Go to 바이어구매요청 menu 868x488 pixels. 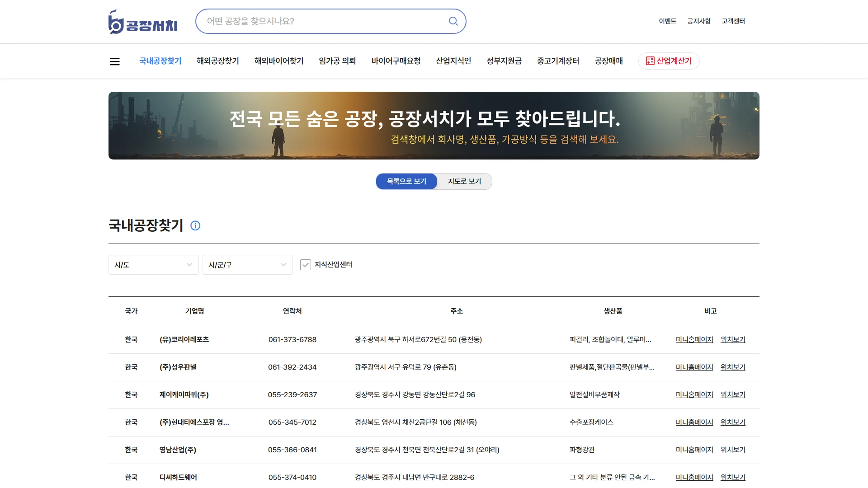[x=396, y=61]
